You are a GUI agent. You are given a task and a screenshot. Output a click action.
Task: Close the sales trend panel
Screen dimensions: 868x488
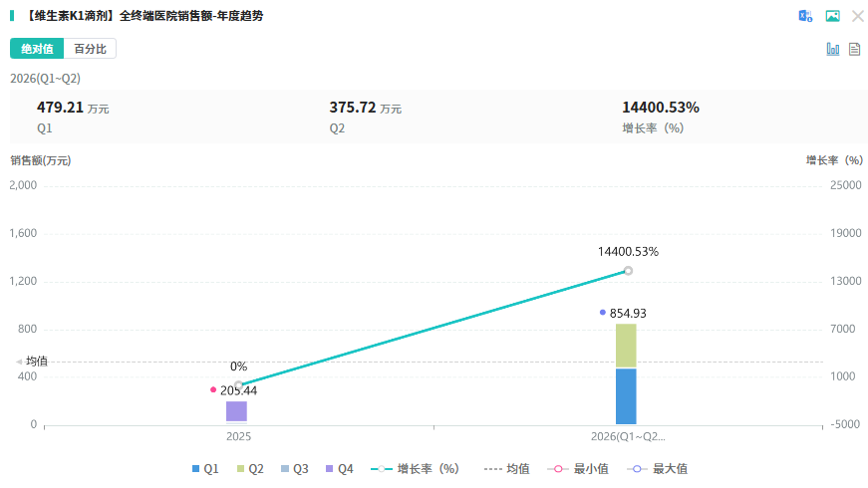tap(857, 16)
